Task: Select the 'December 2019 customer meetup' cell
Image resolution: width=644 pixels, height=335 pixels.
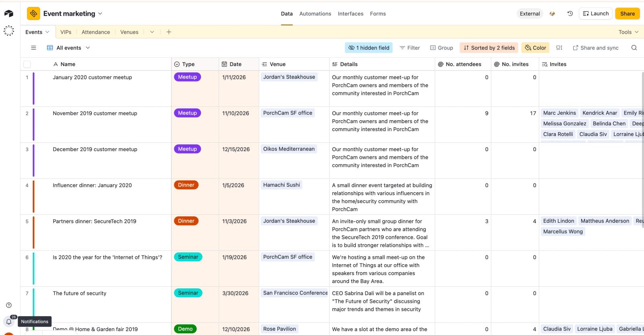Action: click(x=96, y=161)
